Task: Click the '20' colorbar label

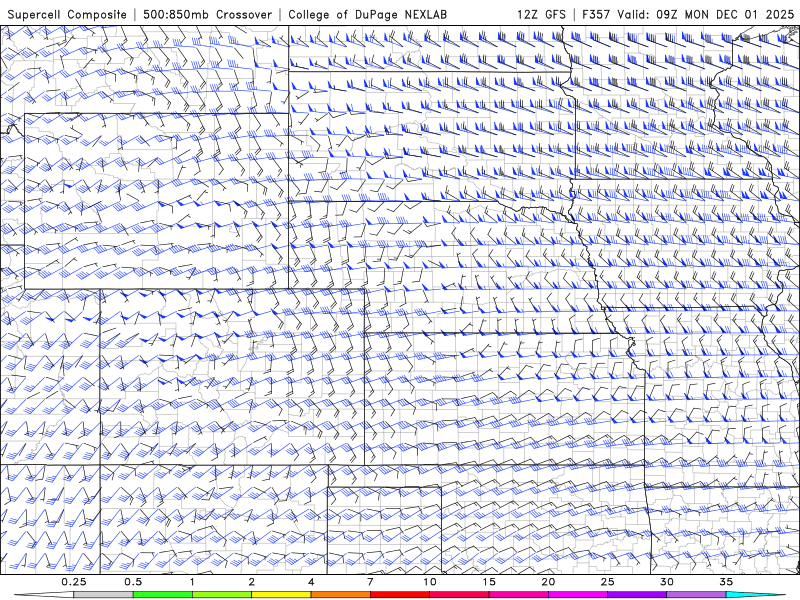Action: 548,582
